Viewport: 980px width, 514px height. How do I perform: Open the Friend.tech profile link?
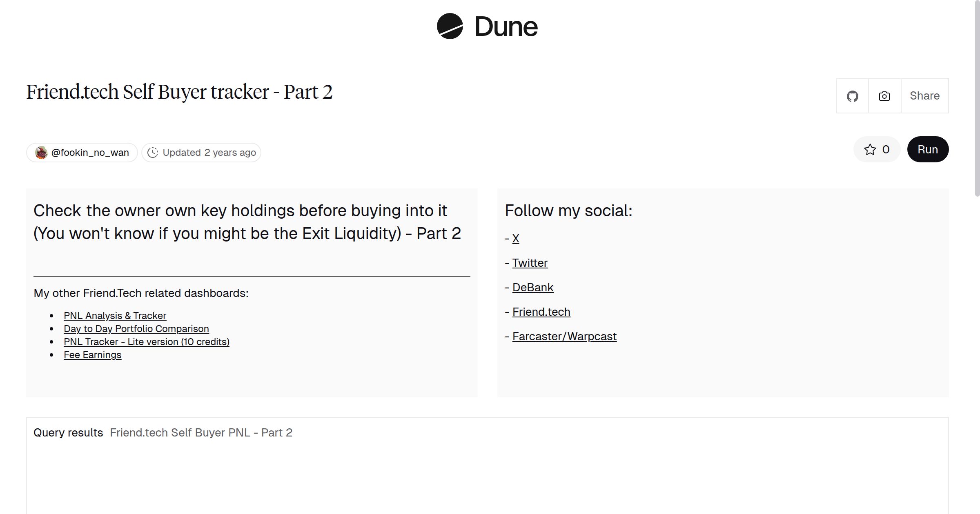[x=541, y=312]
